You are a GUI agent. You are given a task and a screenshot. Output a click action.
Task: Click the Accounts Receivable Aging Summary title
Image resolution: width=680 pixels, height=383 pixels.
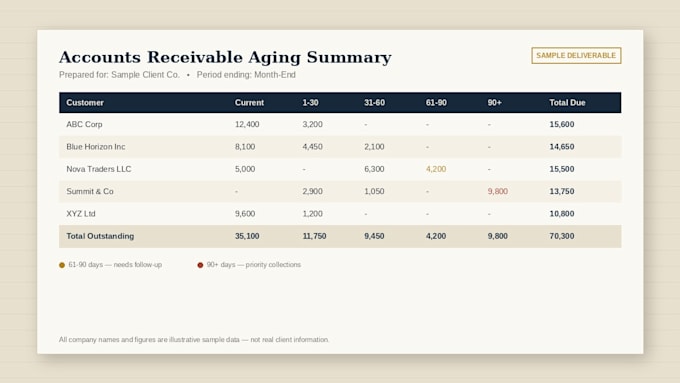225,57
